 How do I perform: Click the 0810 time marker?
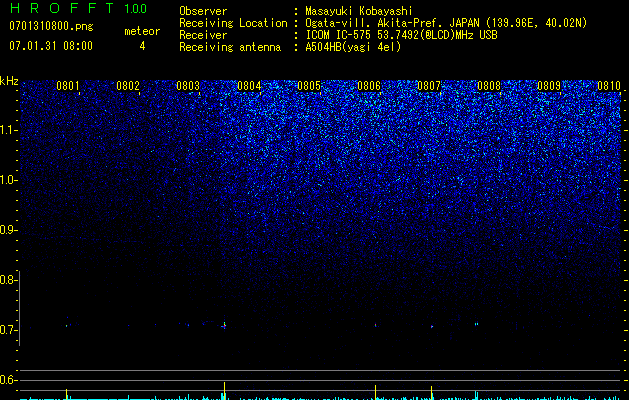609,86
